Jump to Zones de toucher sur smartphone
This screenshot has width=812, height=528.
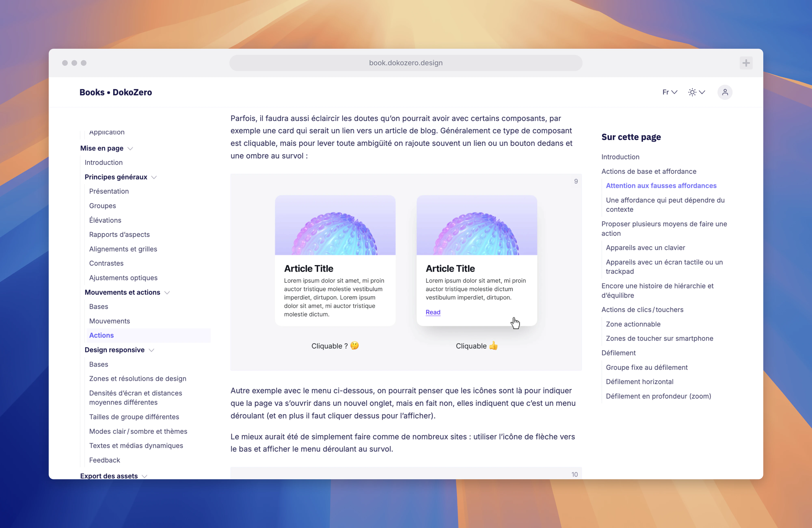659,338
